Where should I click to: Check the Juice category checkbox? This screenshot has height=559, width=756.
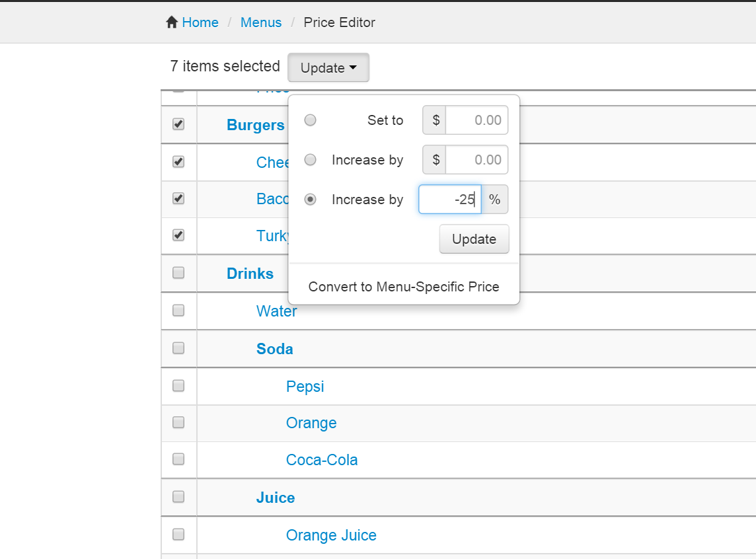(x=178, y=497)
